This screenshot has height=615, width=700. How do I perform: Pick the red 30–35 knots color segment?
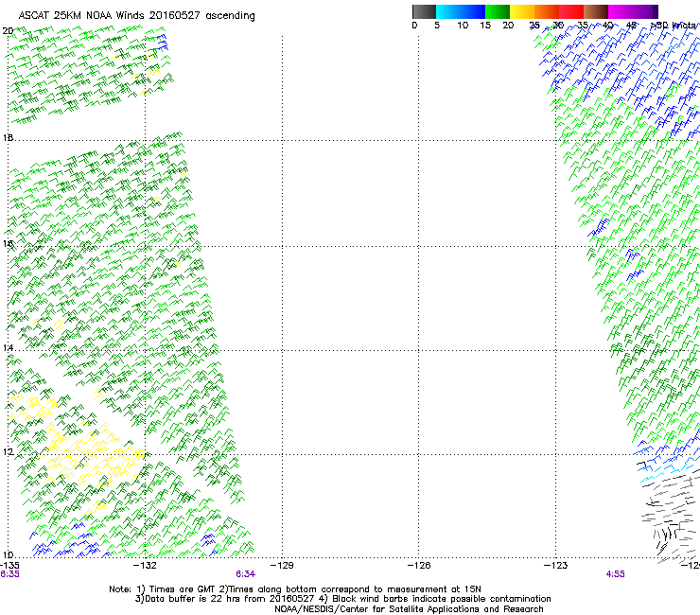point(571,11)
